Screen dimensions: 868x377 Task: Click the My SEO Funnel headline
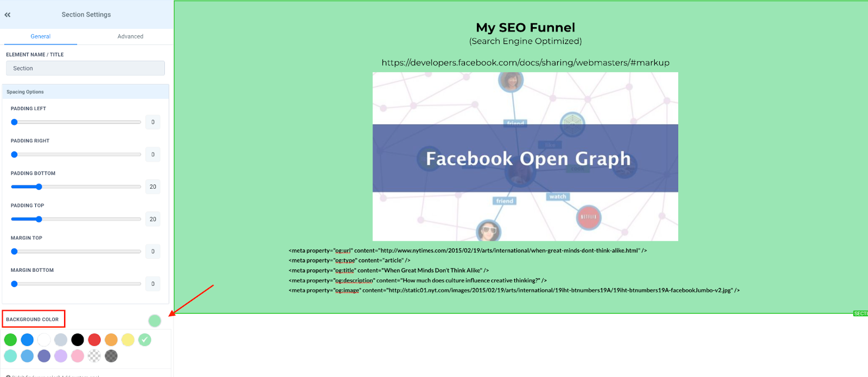[x=525, y=28]
